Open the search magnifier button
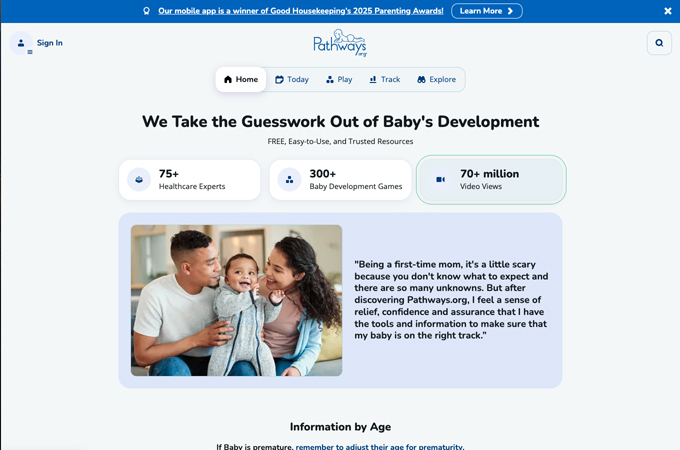680x450 pixels. point(659,43)
